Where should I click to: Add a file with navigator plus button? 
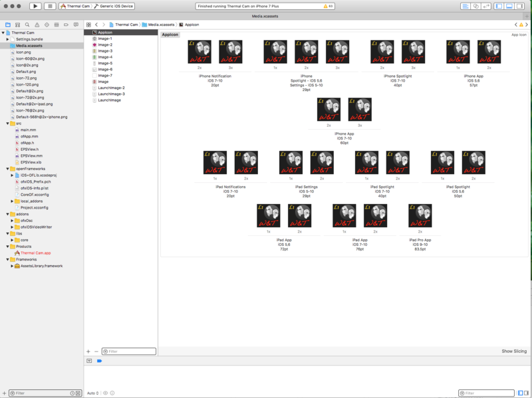[x=5, y=393]
